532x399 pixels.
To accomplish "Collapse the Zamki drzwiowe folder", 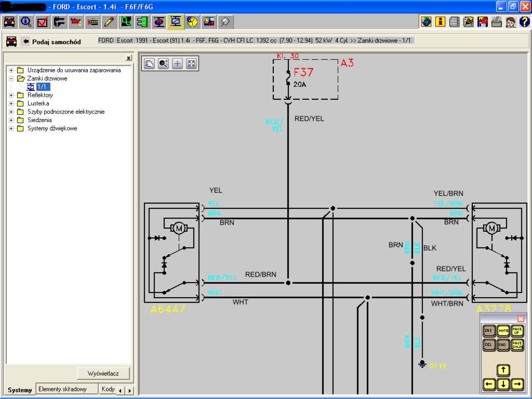I will pyautogui.click(x=11, y=78).
